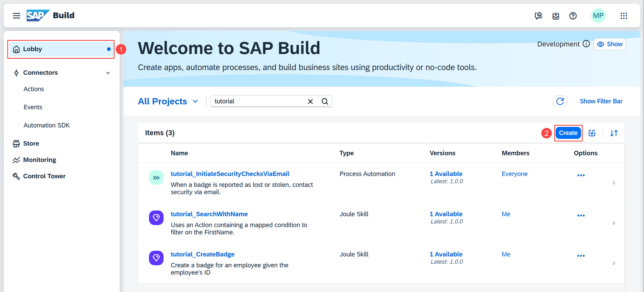Open the tutorial_InitiateSecurityChecksViaEmail project link
Viewport: 644px width, 292px height.
point(230,174)
